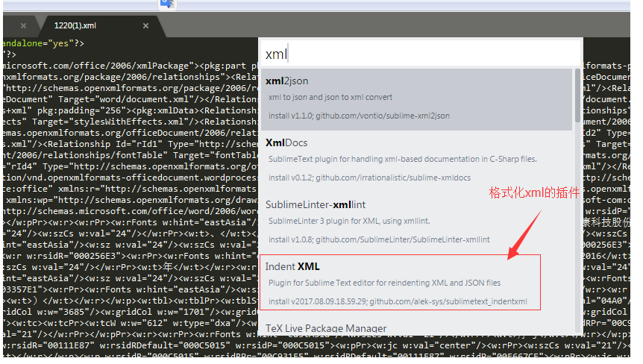Click the SublimeLinter-xmllint install v1.0.8 line
The height and width of the screenshot is (364, 643).
(379, 239)
